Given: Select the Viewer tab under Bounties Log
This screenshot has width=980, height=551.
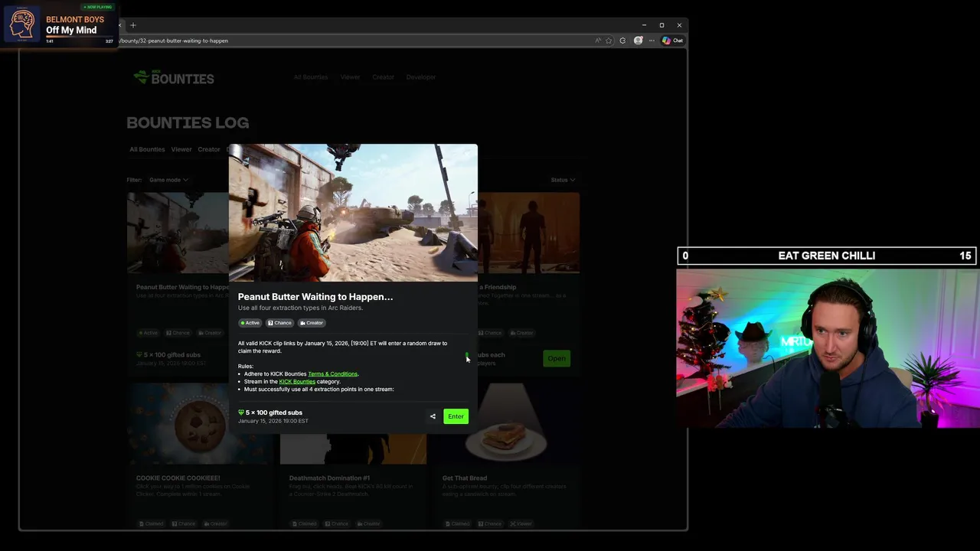Looking at the screenshot, I should (x=181, y=149).
